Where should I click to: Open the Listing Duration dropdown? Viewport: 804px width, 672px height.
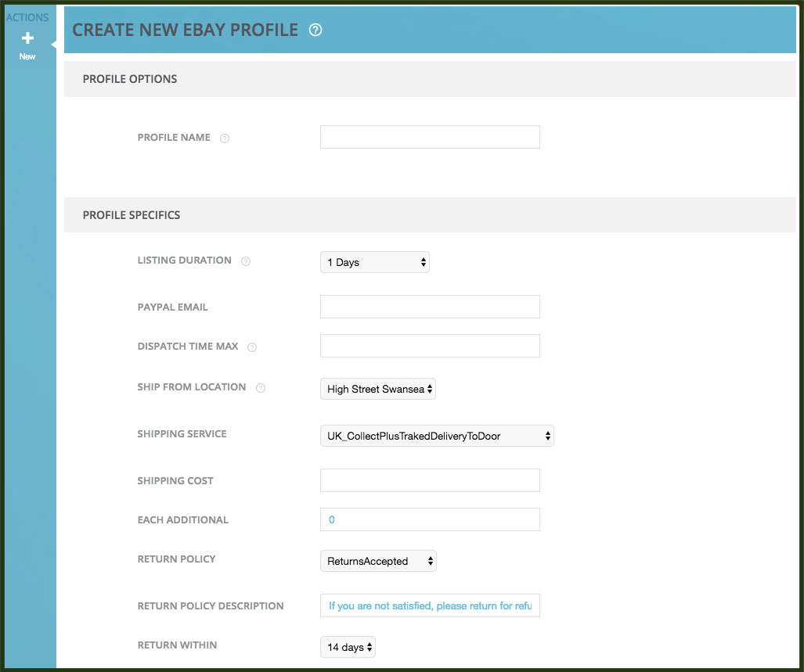click(x=375, y=262)
